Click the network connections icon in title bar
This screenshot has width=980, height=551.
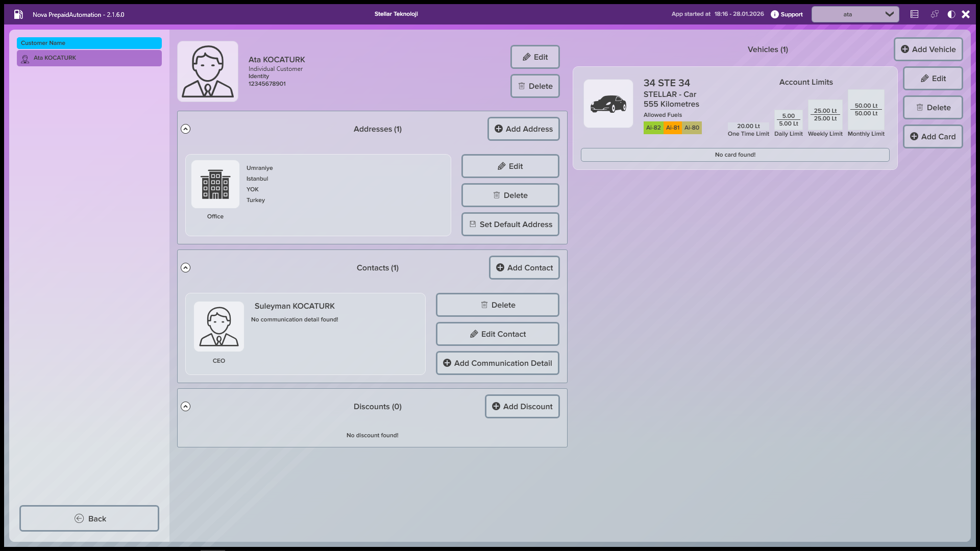point(935,14)
